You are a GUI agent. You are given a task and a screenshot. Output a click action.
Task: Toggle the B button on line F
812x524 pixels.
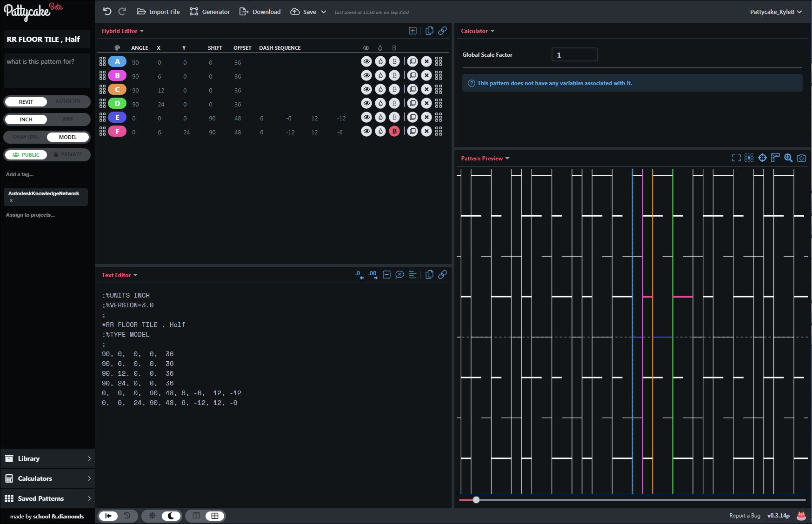[x=394, y=131]
